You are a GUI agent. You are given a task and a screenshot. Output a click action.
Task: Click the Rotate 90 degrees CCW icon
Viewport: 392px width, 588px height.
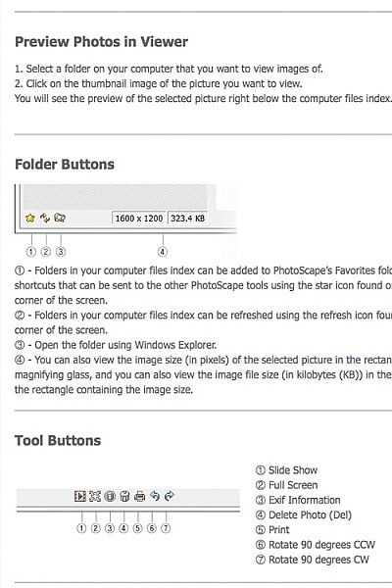[x=155, y=496]
